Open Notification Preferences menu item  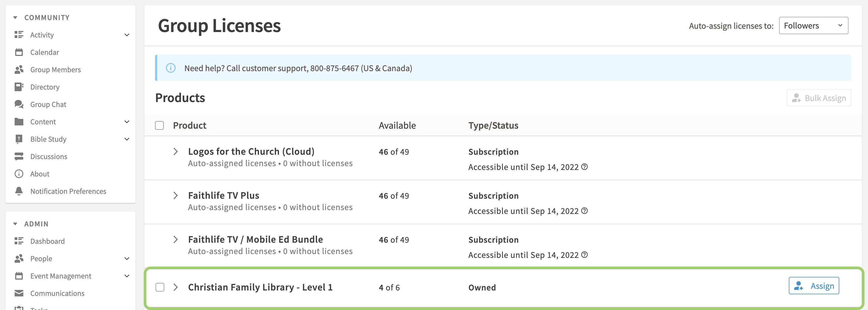[68, 191]
